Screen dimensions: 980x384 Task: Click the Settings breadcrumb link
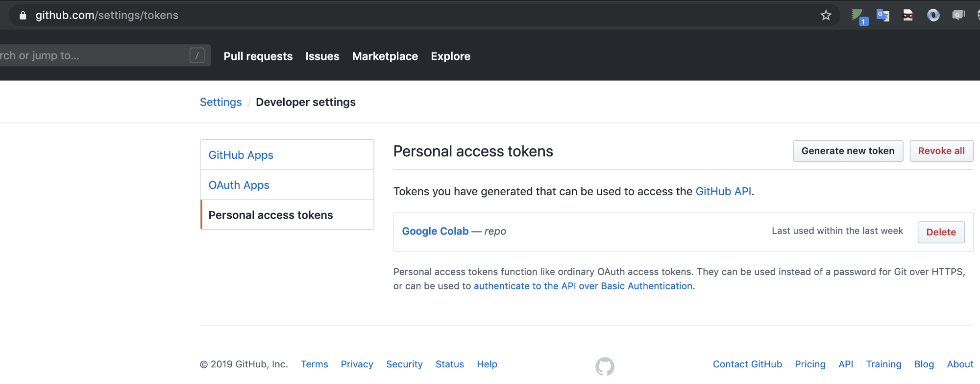click(x=220, y=102)
